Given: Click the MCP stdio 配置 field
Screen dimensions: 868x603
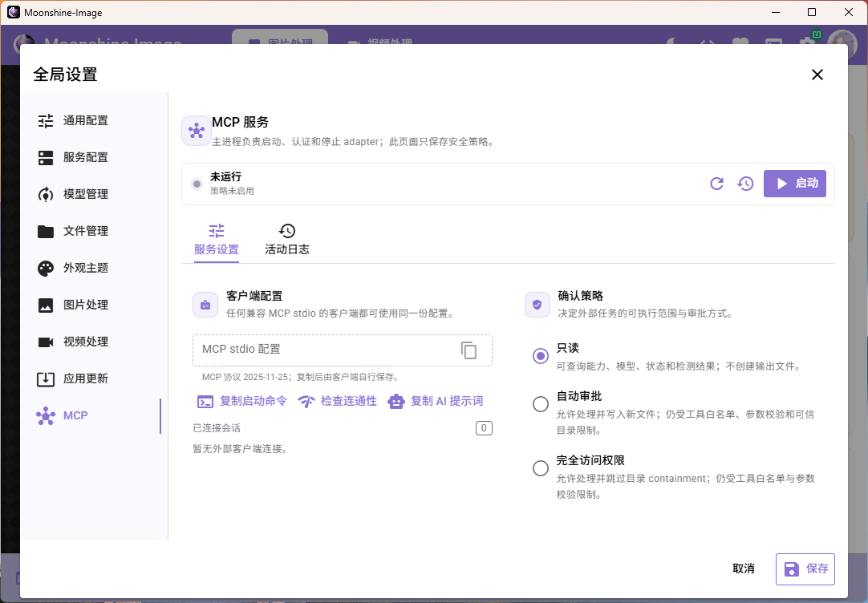Looking at the screenshot, I should (x=342, y=350).
